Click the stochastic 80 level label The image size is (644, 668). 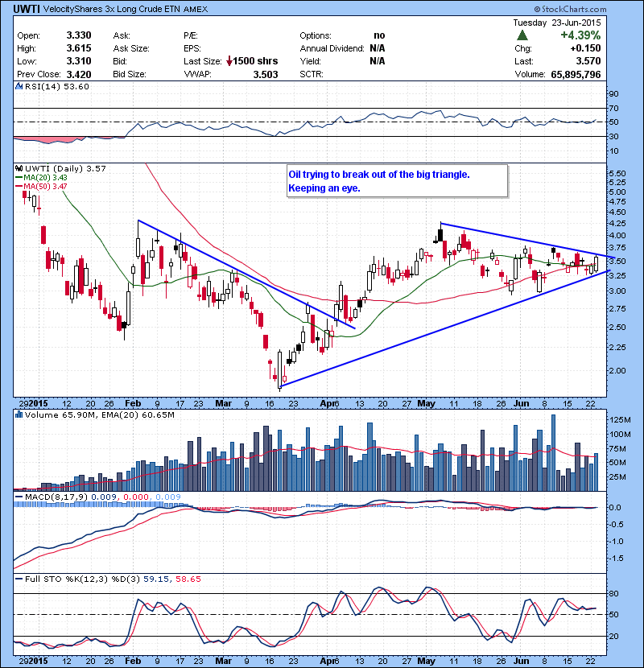613,593
